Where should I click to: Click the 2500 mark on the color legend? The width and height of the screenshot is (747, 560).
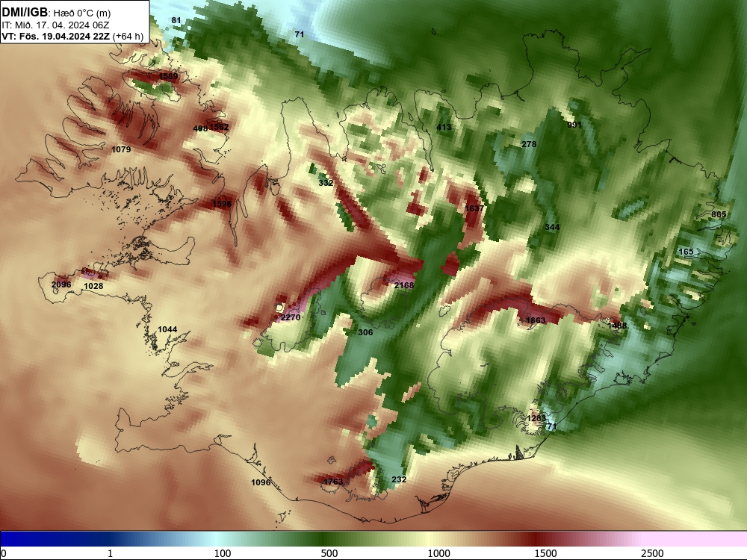click(652, 553)
